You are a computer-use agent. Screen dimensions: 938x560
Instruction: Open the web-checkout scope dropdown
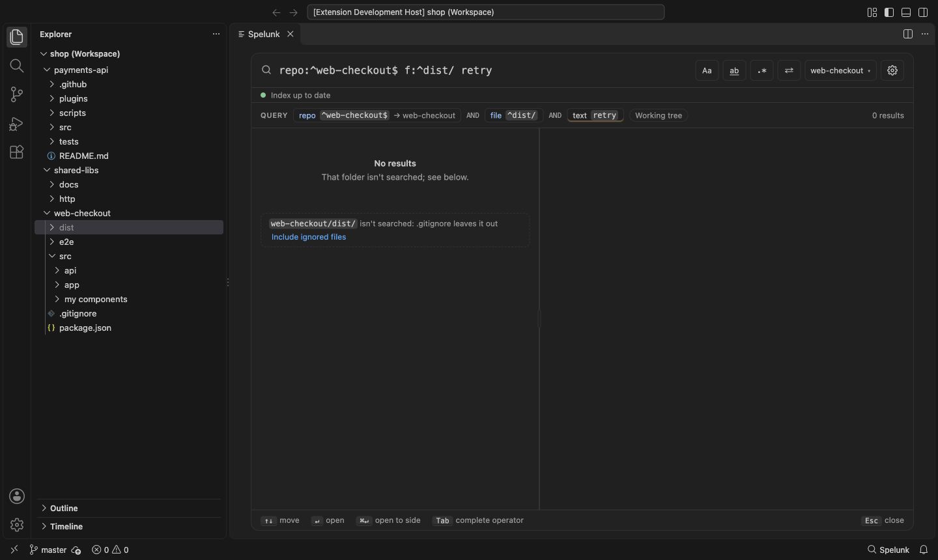[x=840, y=70]
